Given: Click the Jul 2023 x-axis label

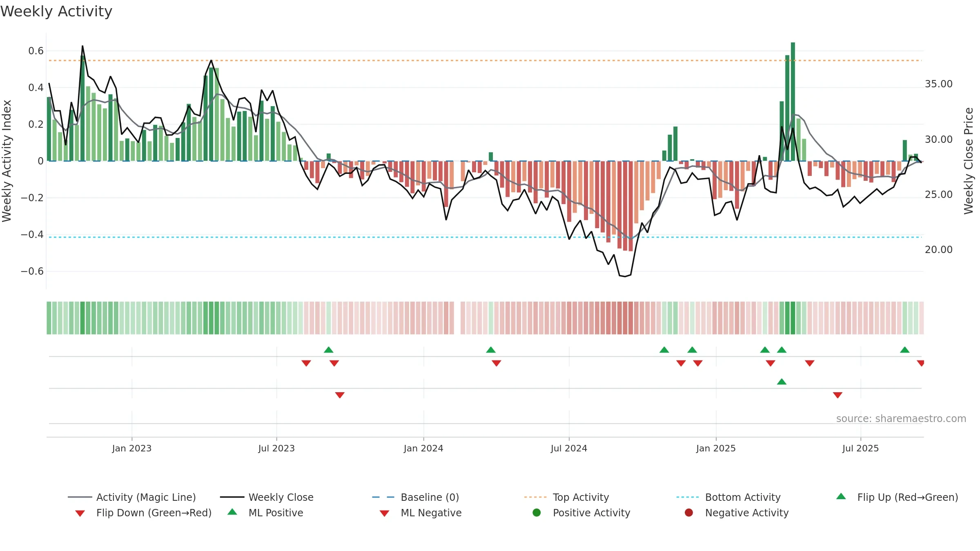Looking at the screenshot, I should [x=276, y=448].
